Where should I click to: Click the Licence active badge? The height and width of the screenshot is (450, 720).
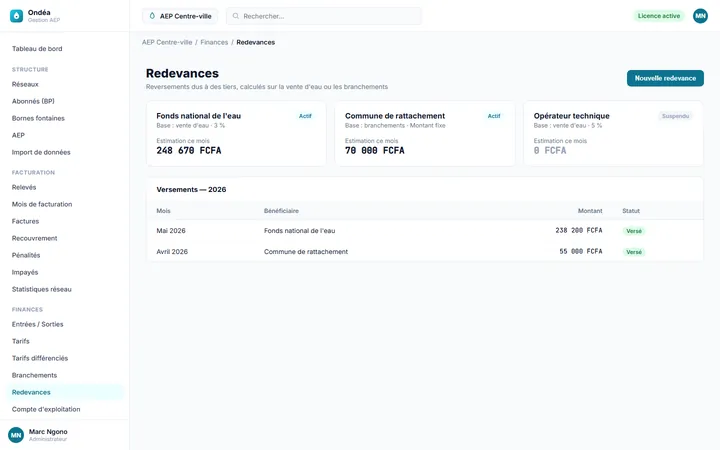tap(658, 16)
